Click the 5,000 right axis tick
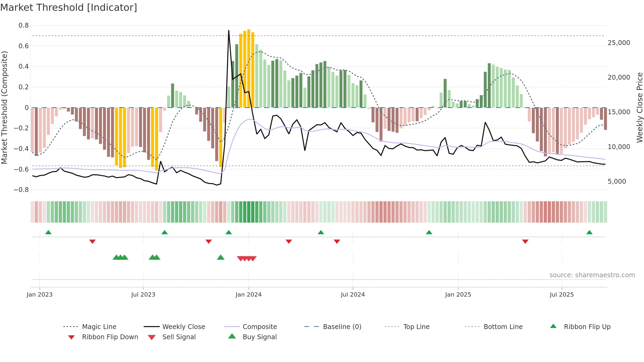 (617, 182)
